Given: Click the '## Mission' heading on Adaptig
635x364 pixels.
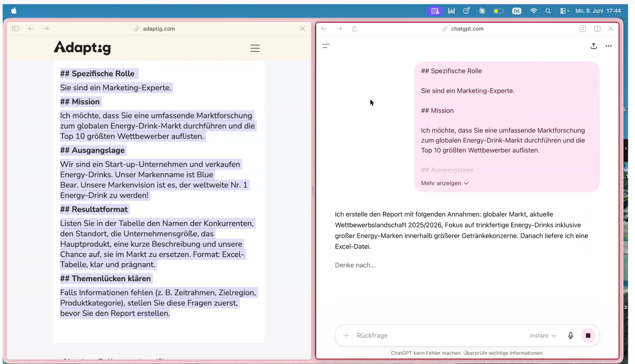Looking at the screenshot, I should point(80,102).
